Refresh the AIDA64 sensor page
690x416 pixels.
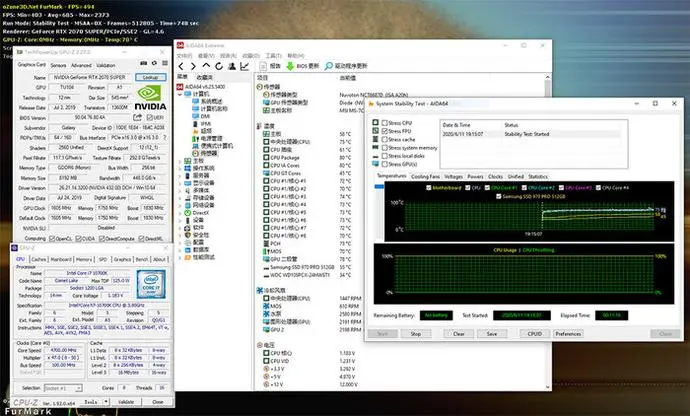click(x=219, y=66)
